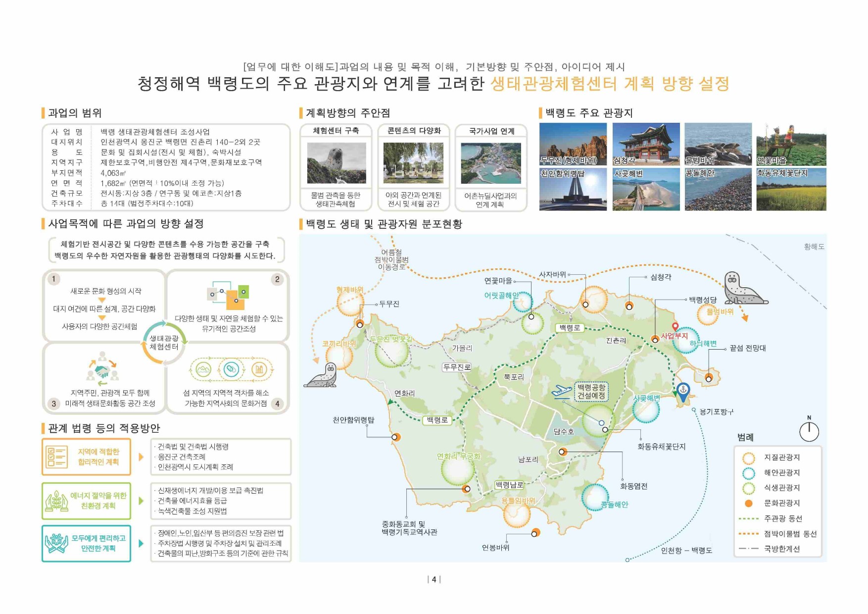868x614 pixels.
Task: Click the mountain circle icon in box 4
Action: (x=204, y=369)
